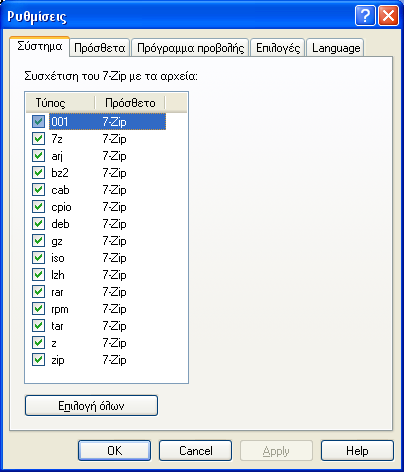Viewport: 404px width, 472px height.
Task: Click 7-Zip plugin cell in iso row
Action: point(114,258)
